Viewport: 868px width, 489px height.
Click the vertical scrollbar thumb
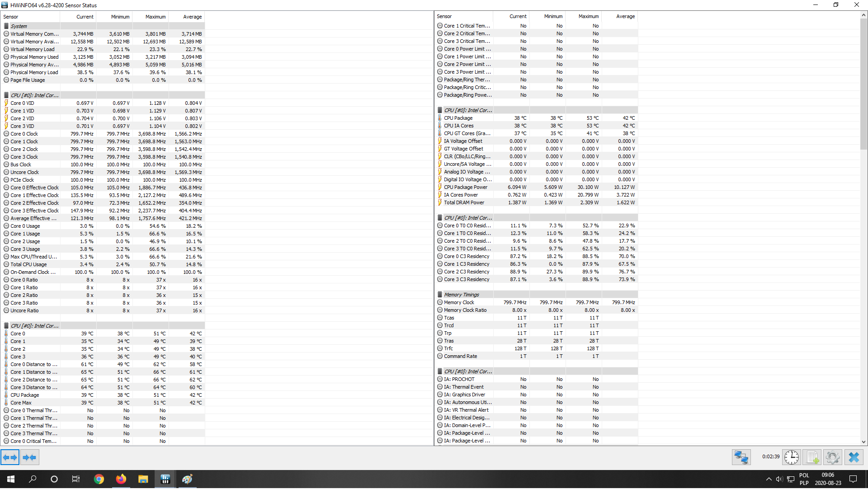[x=863, y=84]
